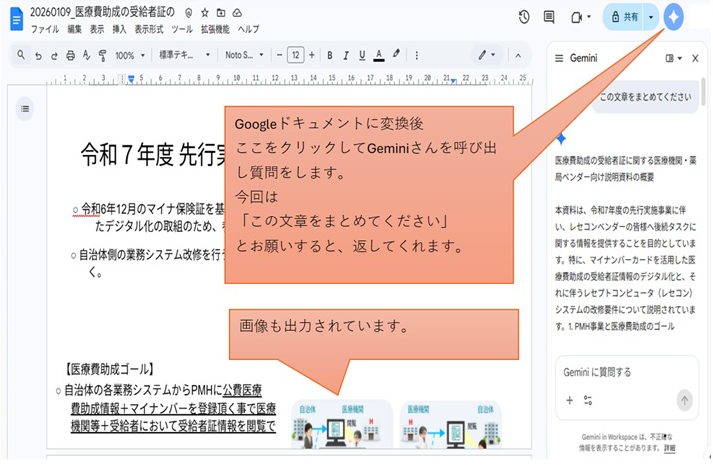Viewport: 713px width, 471px height.
Task: Click the font size field showing 12
Action: [296, 55]
